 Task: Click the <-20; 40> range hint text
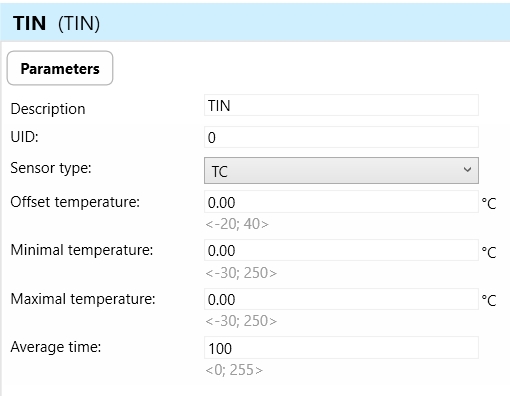[237, 224]
